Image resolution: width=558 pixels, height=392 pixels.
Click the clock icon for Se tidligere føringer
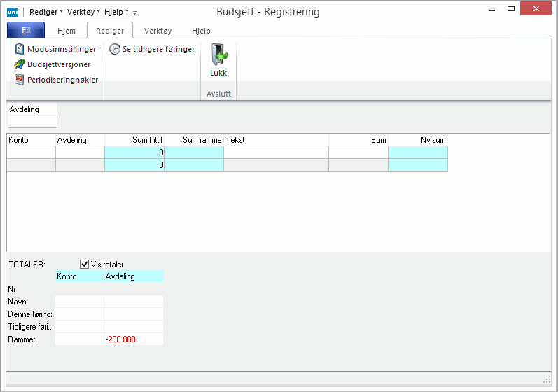click(115, 50)
